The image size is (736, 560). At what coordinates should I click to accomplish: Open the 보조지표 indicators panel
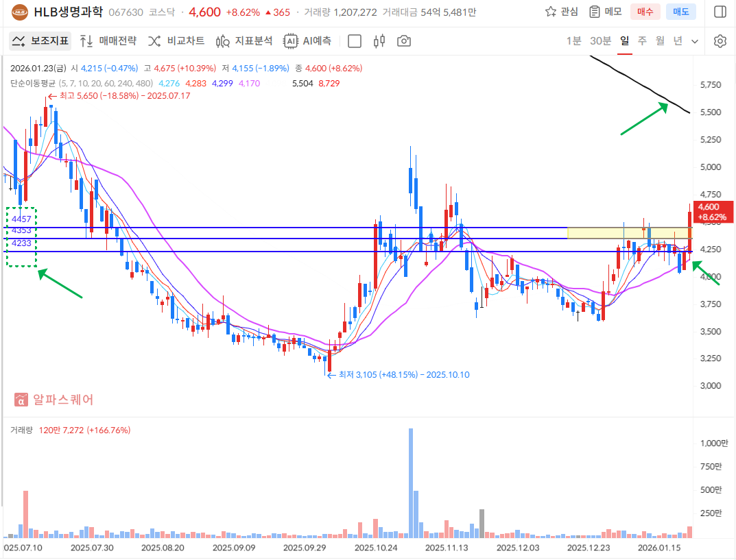41,41
